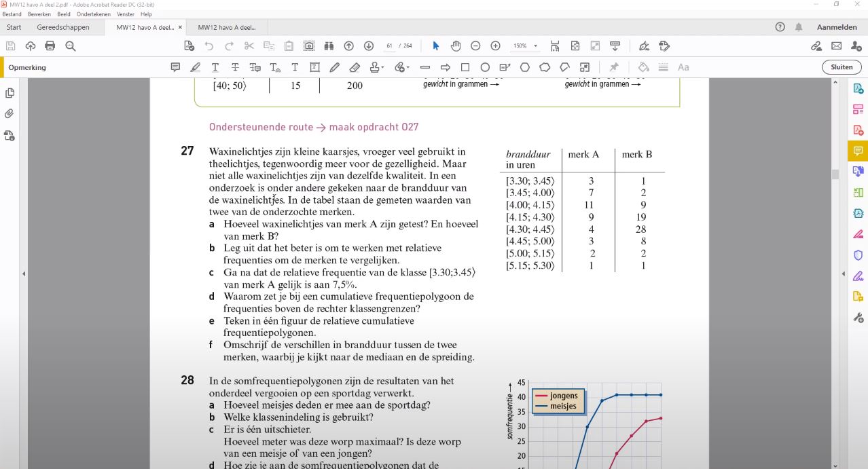This screenshot has height=469, width=868.
Task: Send the file by email
Action: point(837,45)
